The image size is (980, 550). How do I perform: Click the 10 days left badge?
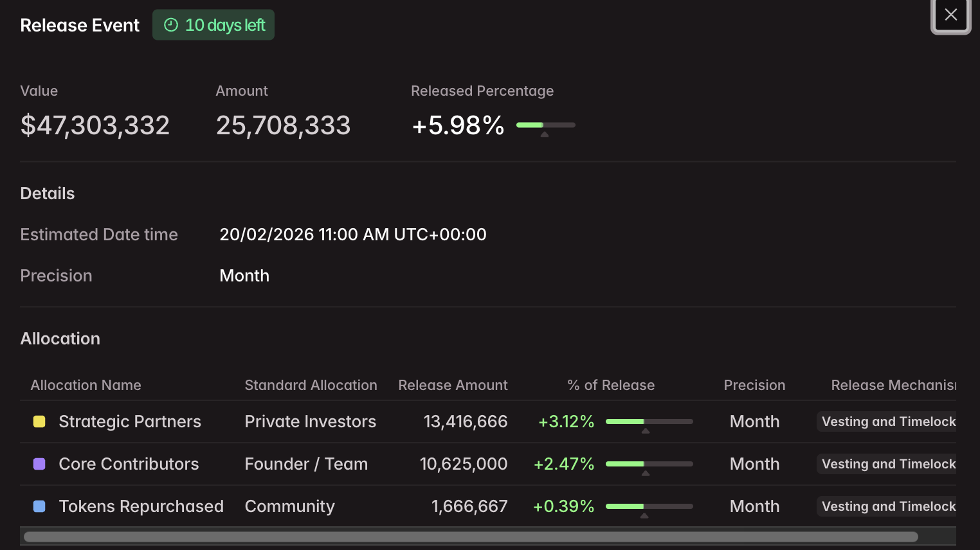coord(213,25)
